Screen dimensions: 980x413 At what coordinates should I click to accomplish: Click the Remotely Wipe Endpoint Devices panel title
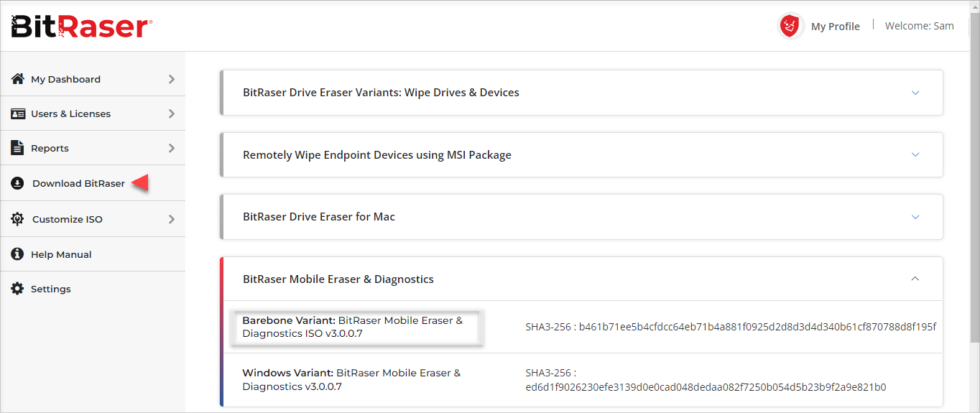point(377,154)
